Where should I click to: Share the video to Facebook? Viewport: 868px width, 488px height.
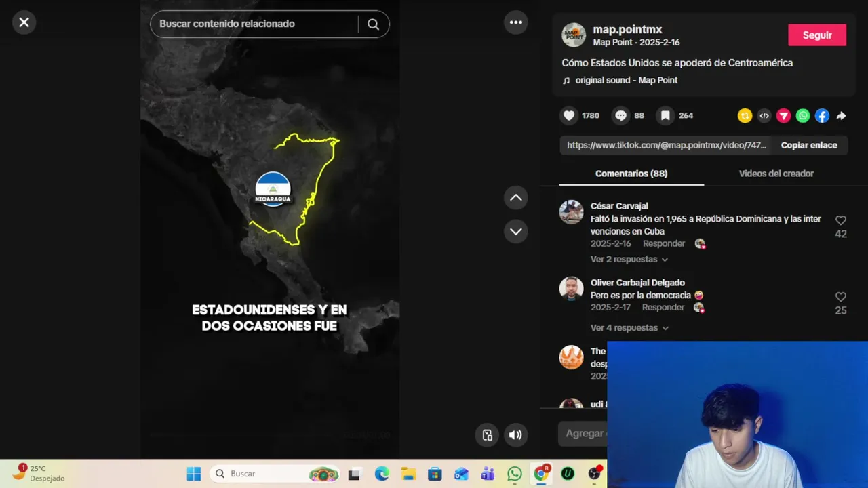pos(822,116)
